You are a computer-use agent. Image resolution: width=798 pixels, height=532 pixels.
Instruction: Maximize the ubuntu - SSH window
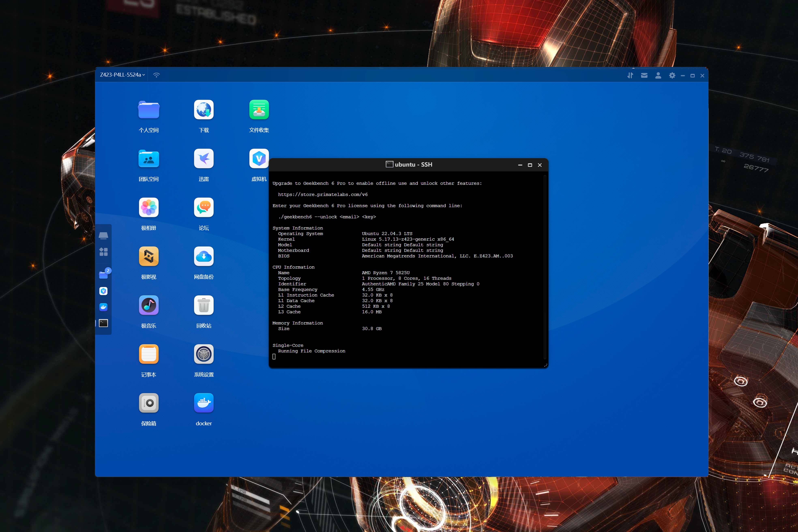[x=530, y=165]
